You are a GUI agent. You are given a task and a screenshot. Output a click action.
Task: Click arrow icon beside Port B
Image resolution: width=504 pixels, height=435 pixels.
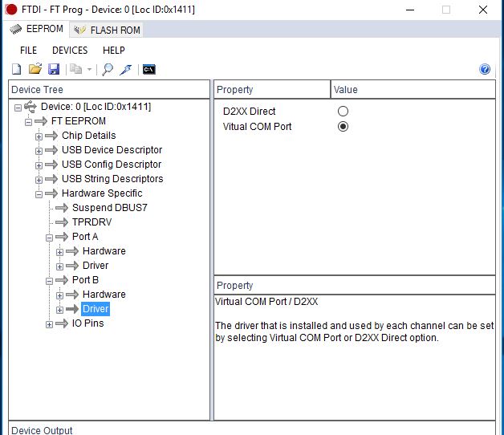[62, 280]
